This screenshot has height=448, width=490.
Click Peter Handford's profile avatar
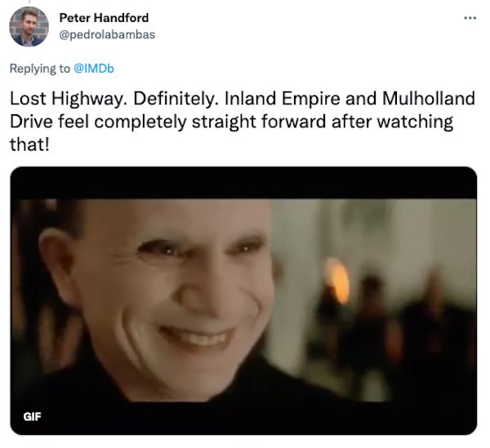29,27
